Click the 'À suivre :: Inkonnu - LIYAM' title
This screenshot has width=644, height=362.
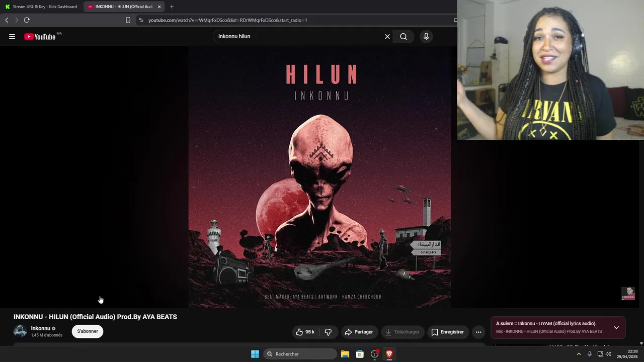(x=546, y=323)
